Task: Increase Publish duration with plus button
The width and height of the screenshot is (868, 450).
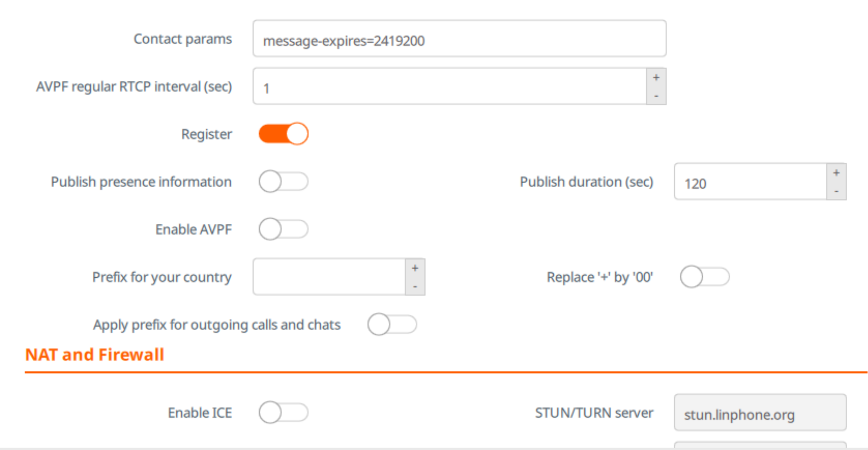Action: [x=836, y=173]
